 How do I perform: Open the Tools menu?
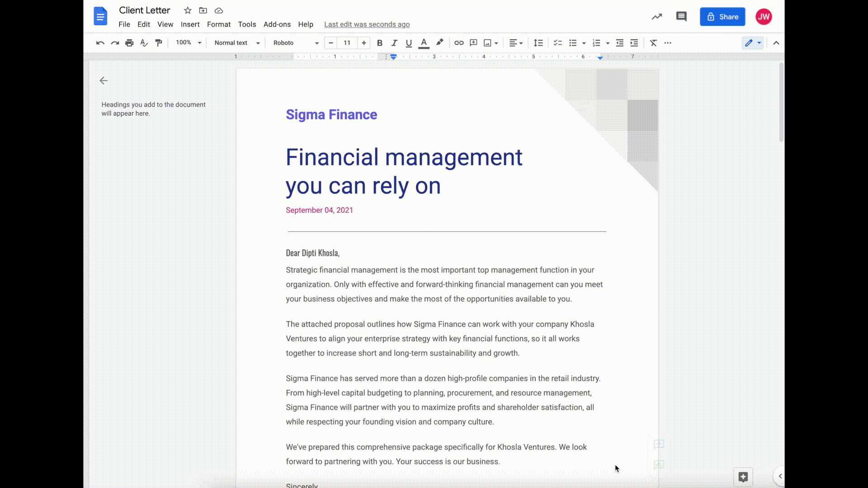coord(247,24)
